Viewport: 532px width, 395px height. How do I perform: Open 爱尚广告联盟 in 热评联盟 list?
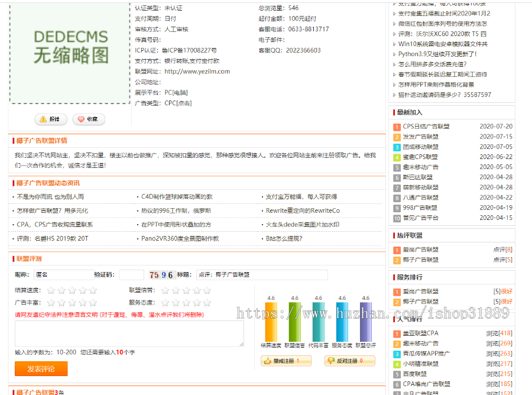pyautogui.click(x=421, y=250)
